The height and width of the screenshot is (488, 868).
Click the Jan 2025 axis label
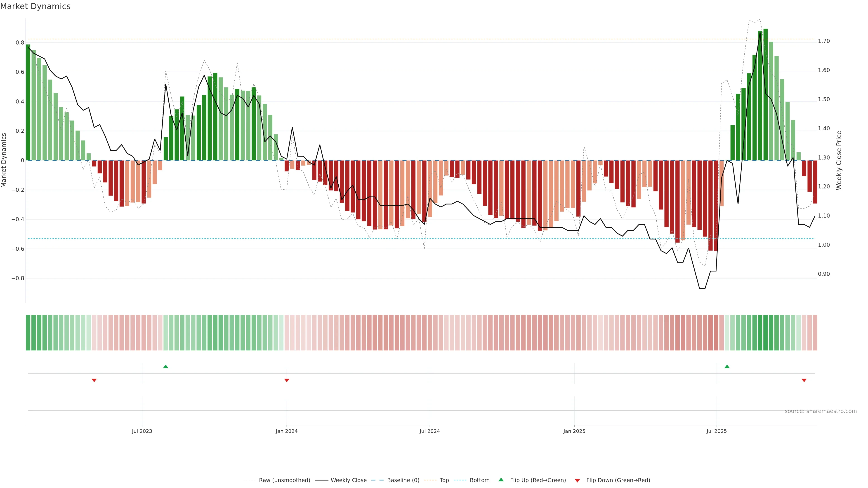[574, 431]
